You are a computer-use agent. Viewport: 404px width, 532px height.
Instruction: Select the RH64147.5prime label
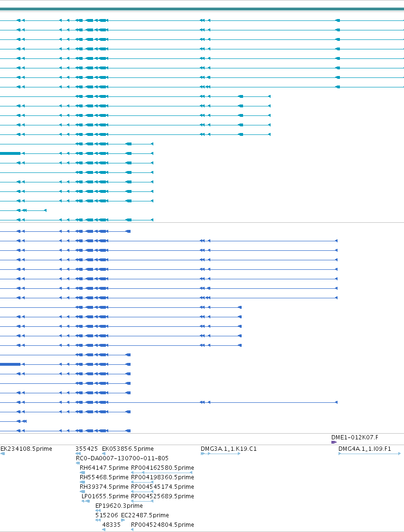(x=104, y=468)
